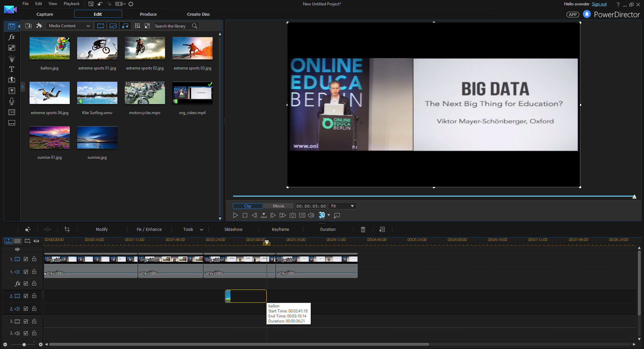644x349 pixels.
Task: Click the Fast Forward button
Action: (x=283, y=215)
